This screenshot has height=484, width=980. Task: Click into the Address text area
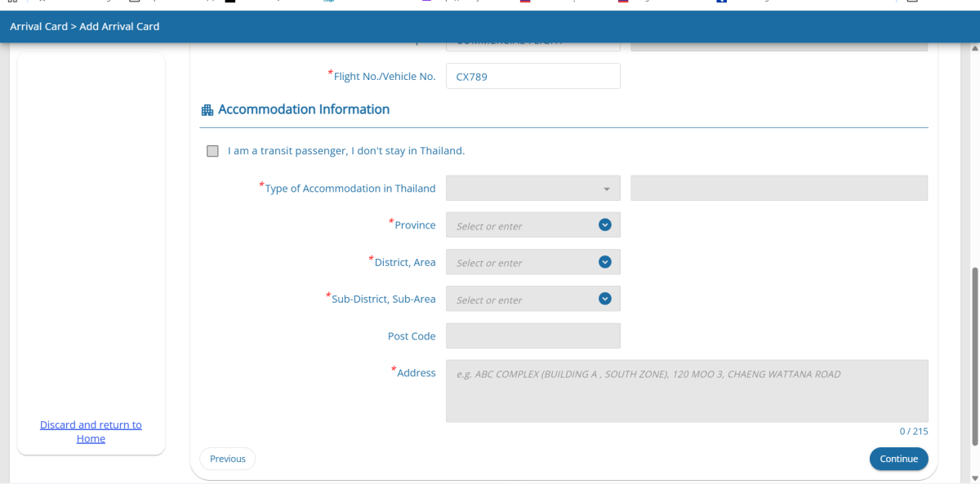(x=686, y=391)
